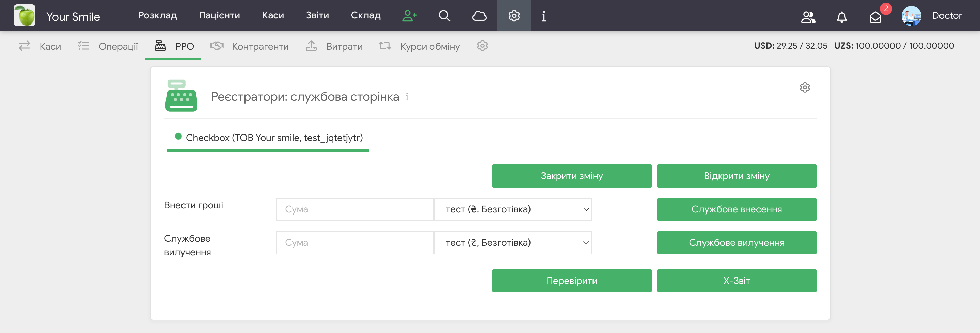Click the X-Звіт button

click(736, 281)
